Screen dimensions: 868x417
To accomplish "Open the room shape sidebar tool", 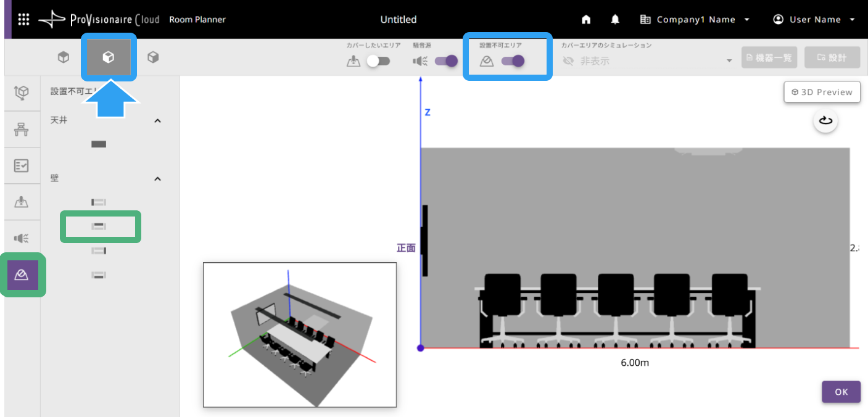I will 22,93.
